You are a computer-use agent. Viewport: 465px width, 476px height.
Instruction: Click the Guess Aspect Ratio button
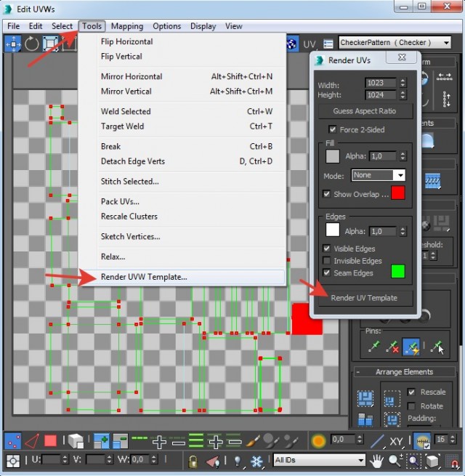point(365,111)
